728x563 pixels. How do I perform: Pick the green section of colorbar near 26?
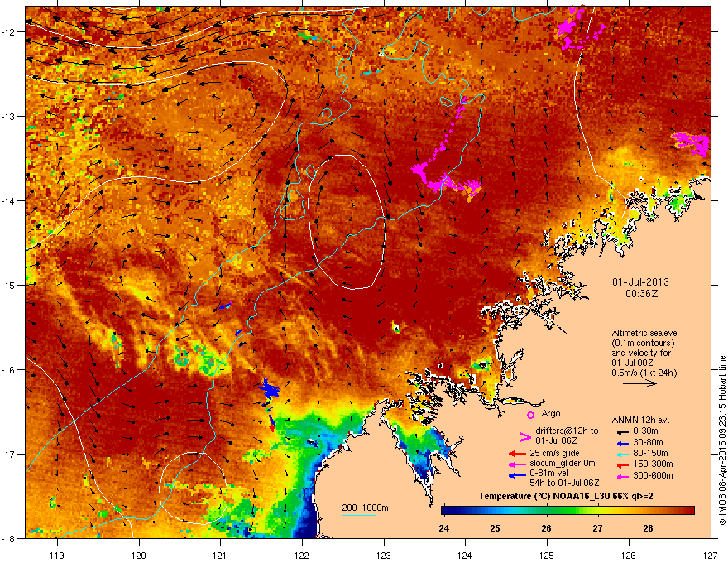point(547,511)
